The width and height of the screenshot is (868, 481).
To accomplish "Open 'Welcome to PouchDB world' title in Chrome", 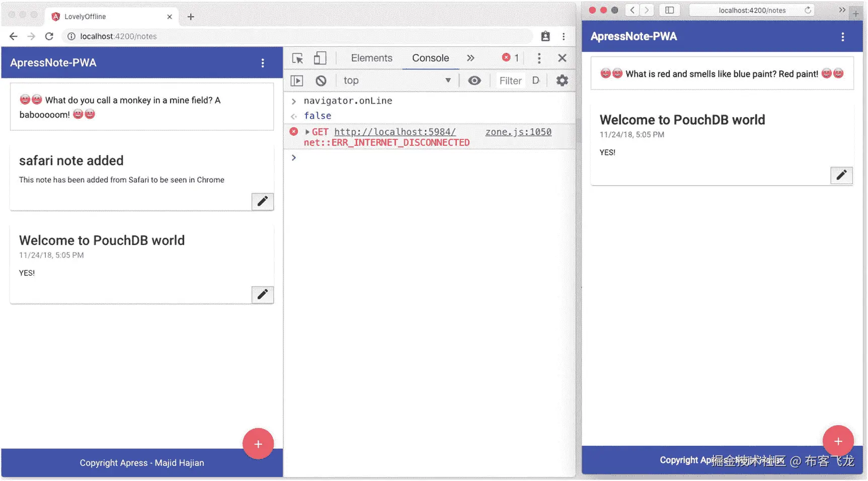I will [102, 240].
